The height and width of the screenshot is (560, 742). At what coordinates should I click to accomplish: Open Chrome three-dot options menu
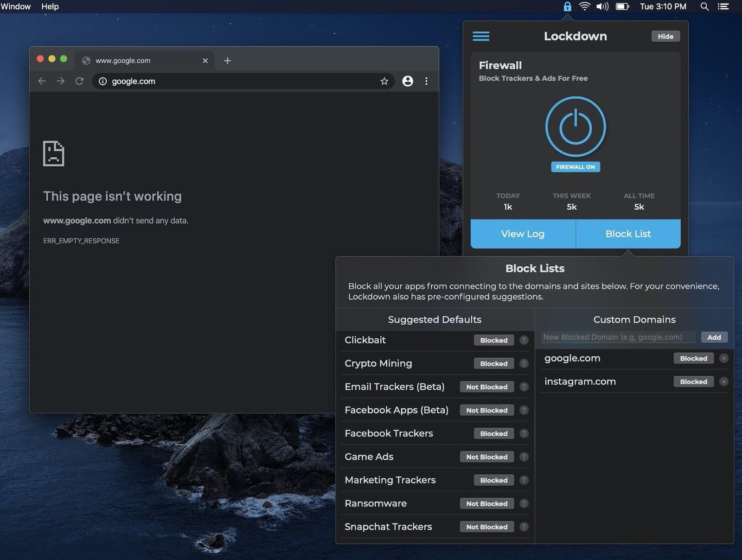pos(426,81)
